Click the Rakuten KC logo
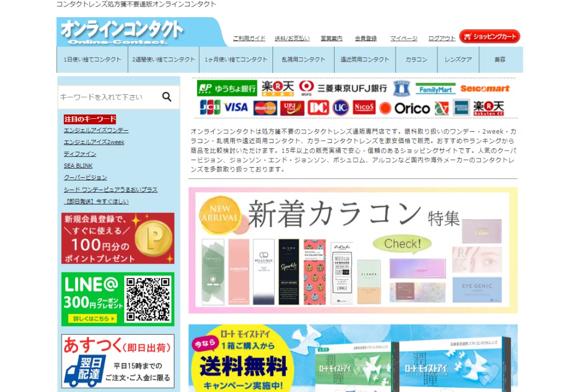Screen dimensions: 583x392 point(489,108)
